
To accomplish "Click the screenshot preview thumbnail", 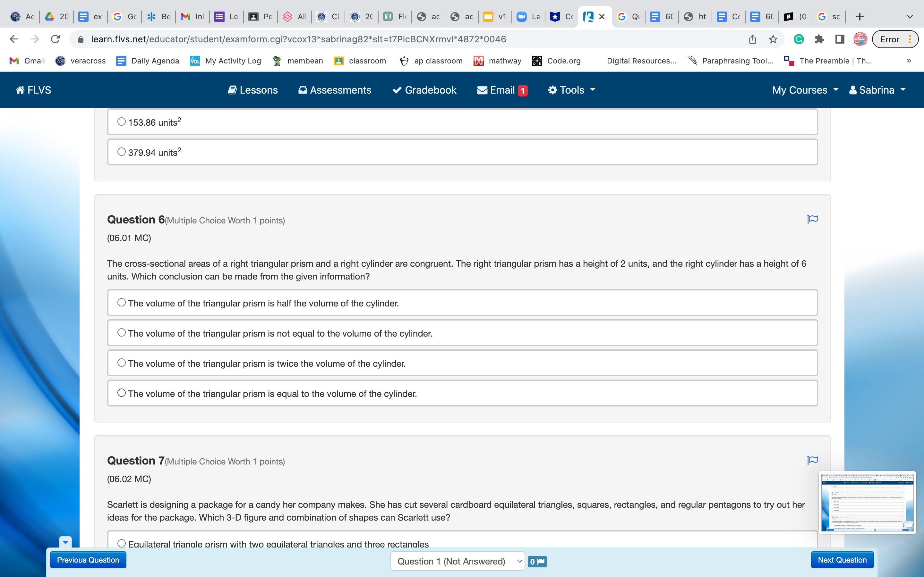I will pos(867,502).
